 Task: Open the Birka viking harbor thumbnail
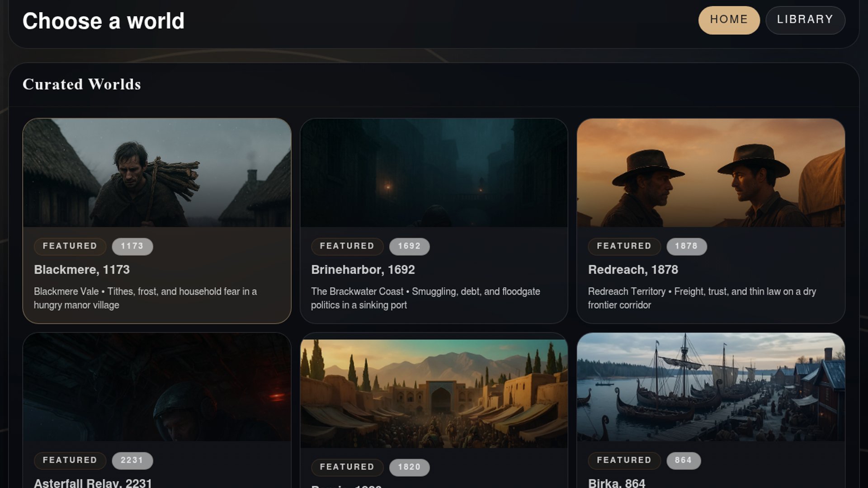click(711, 387)
